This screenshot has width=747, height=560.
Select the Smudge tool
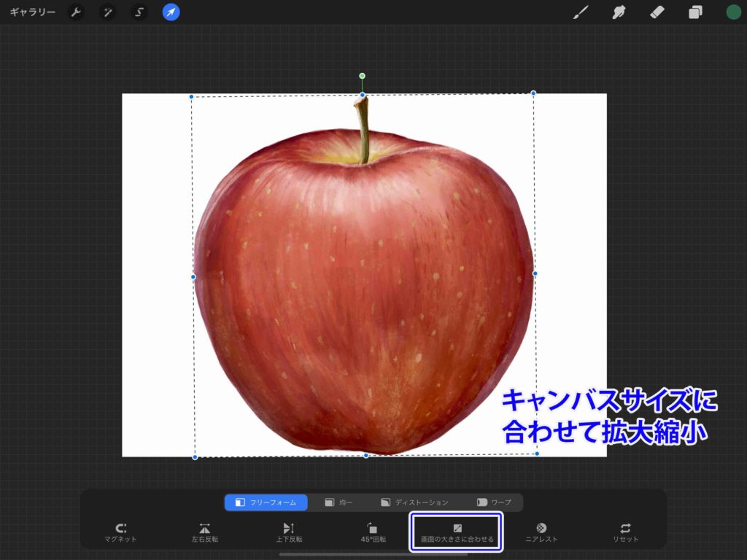619,12
